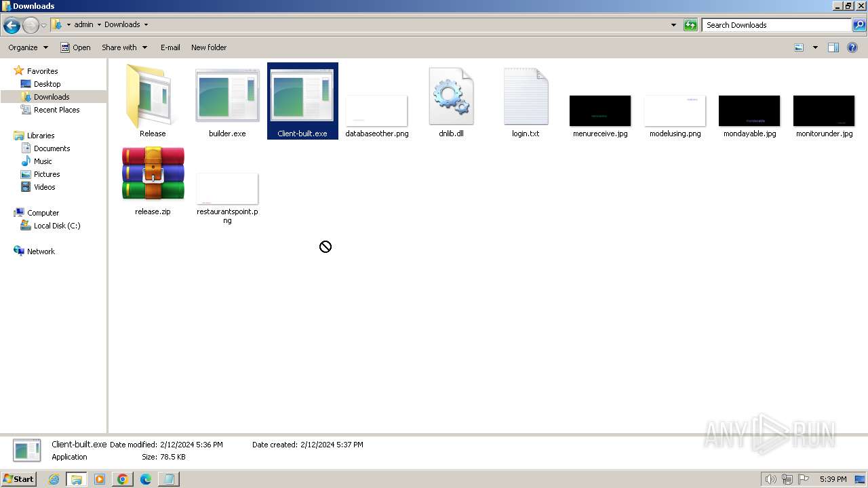Screen dimensions: 868x488
Task: Click the Forward navigation arrow
Action: [x=31, y=26]
